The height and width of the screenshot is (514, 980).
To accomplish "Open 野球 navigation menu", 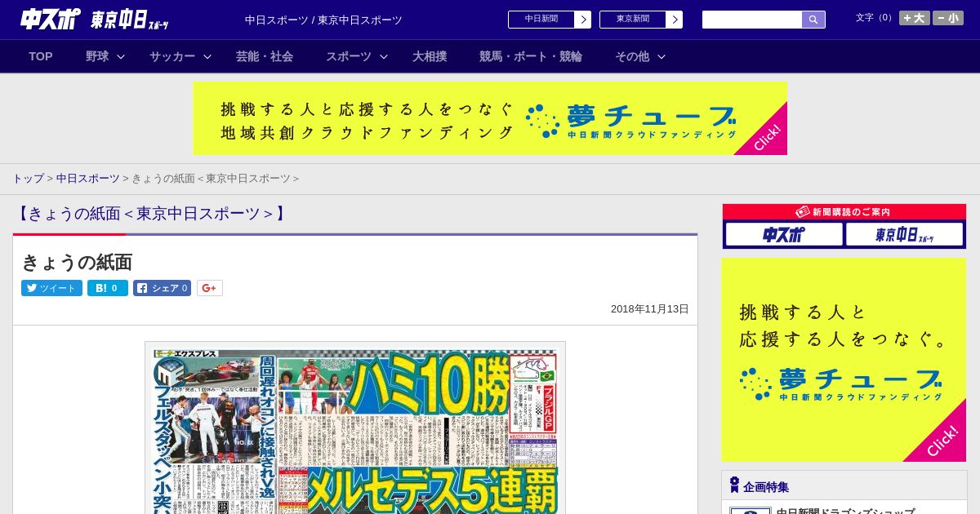I will (97, 56).
